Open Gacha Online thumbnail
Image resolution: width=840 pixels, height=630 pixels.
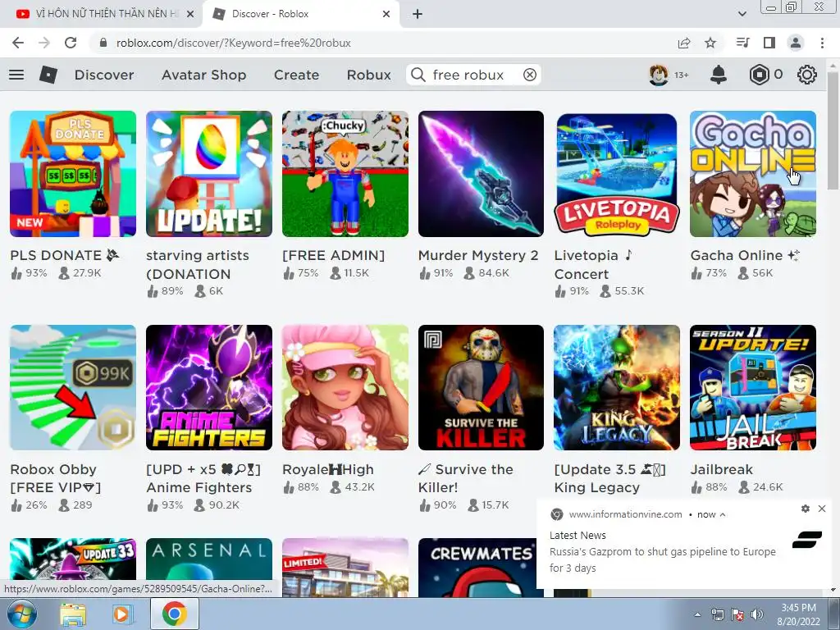[x=753, y=174]
